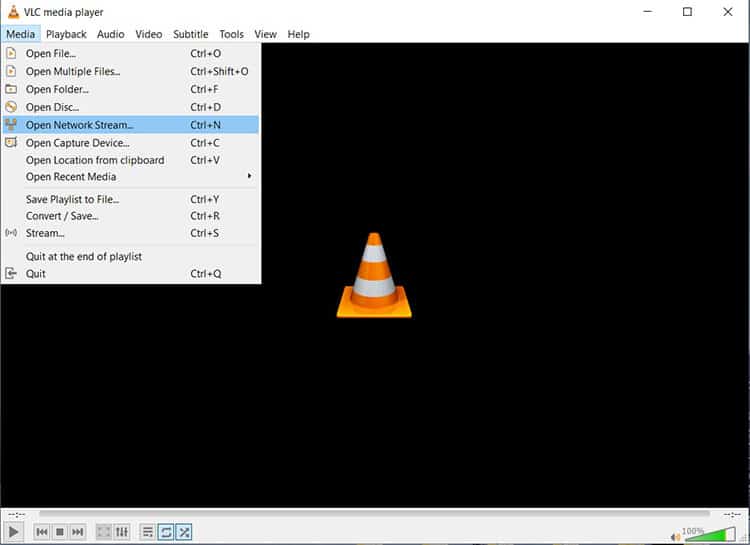Open the Audio menu
750x545 pixels.
tap(110, 34)
